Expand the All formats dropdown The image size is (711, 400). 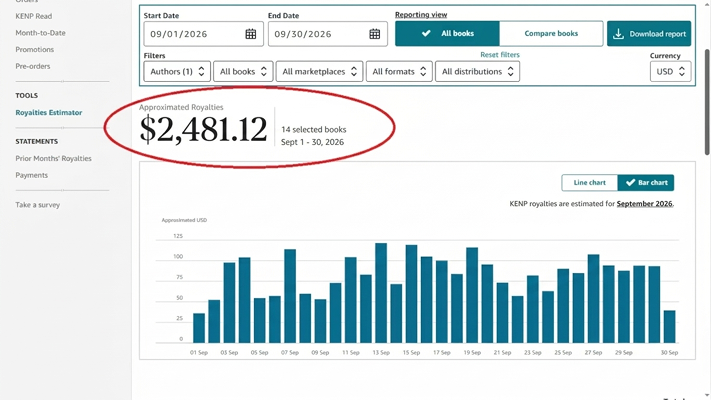[x=399, y=71]
